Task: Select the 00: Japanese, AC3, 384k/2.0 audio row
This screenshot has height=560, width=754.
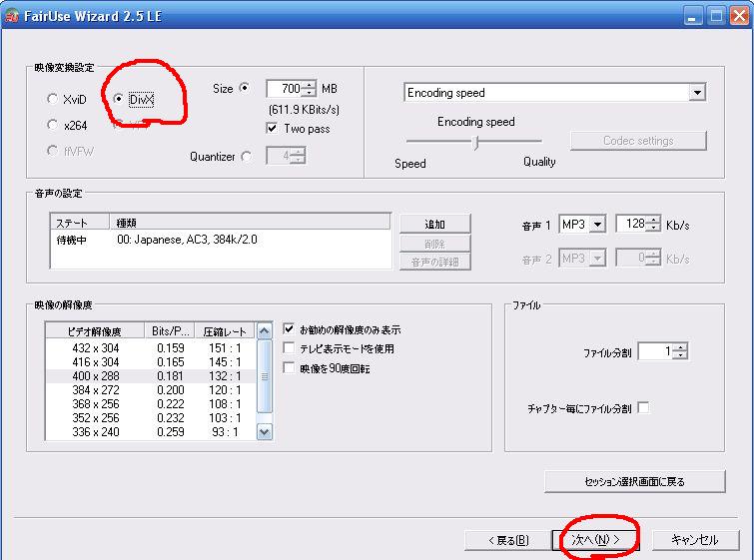Action: (221, 240)
